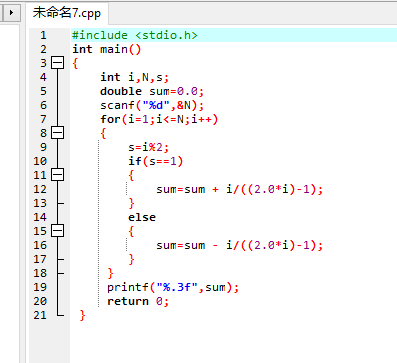
Task: Click the for(i=1;i<=N;i++) line
Action: [x=159, y=119]
